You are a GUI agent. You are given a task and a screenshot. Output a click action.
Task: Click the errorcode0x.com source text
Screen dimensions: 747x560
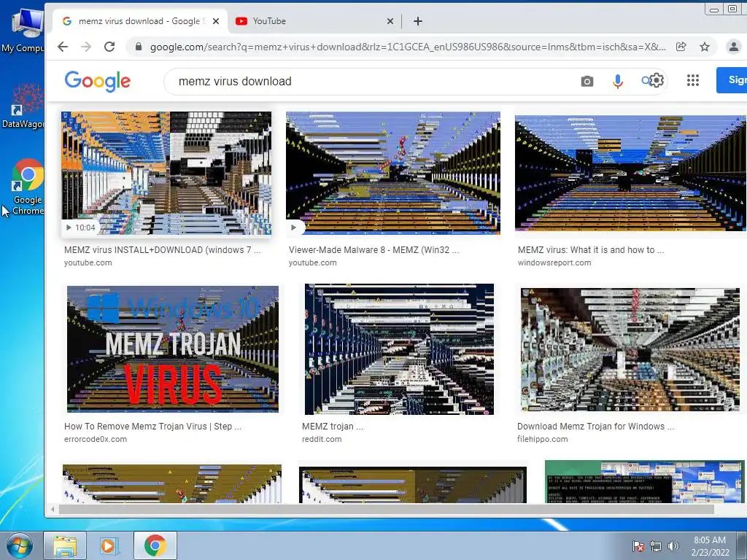click(96, 439)
